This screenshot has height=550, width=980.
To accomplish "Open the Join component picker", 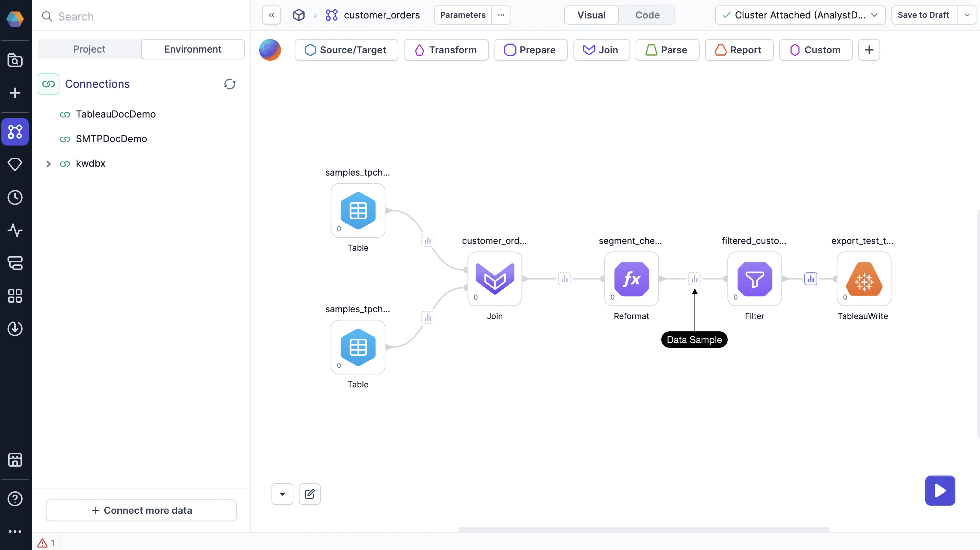I will point(601,50).
